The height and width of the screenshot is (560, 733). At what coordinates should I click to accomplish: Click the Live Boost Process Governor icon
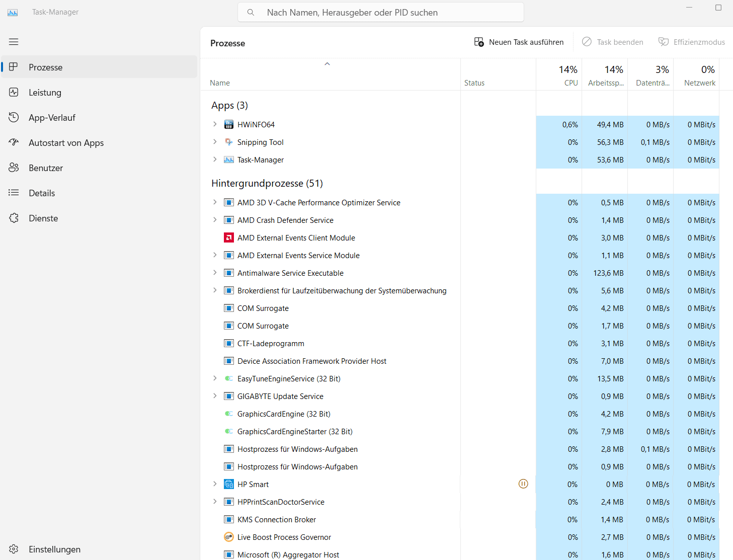pyautogui.click(x=229, y=537)
